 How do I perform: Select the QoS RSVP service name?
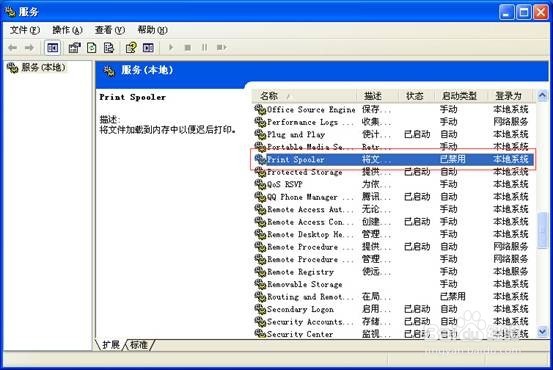coord(285,184)
